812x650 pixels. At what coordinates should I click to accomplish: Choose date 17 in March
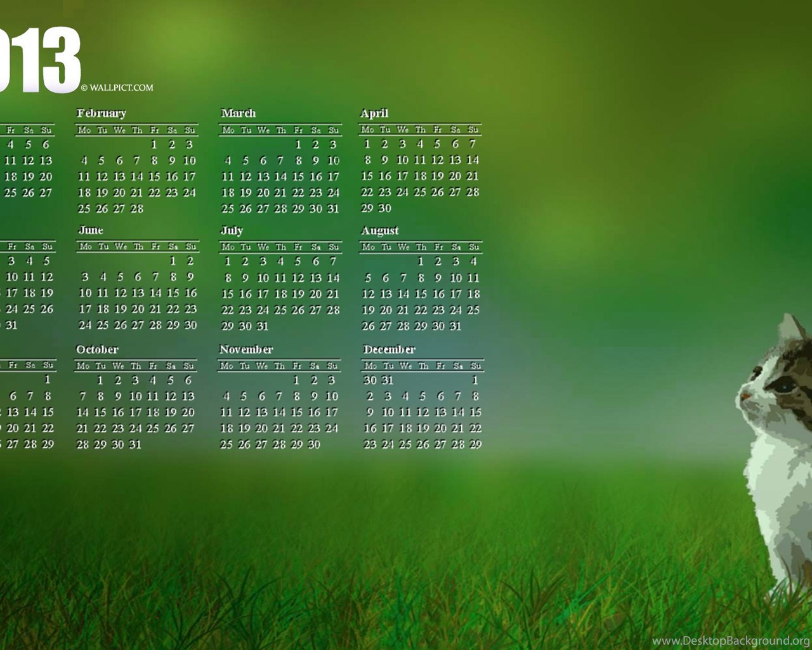coord(334,176)
